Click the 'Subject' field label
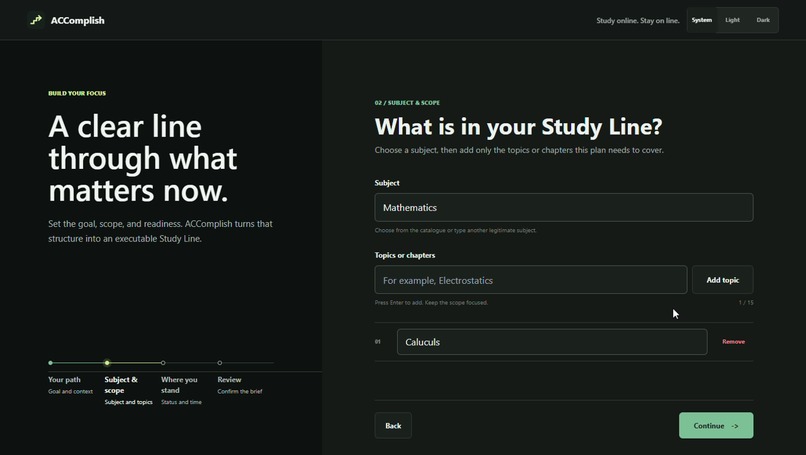806x455 pixels. 387,183
